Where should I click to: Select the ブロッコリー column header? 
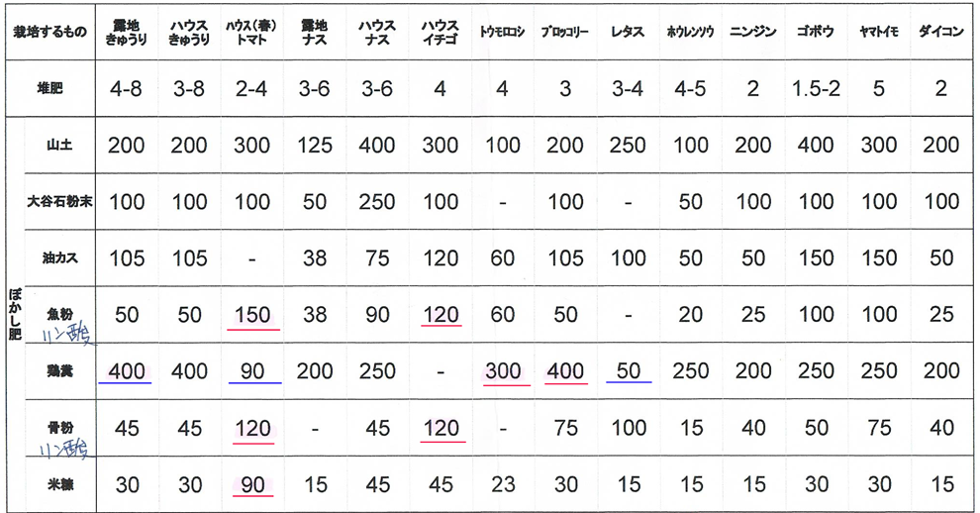565,32
